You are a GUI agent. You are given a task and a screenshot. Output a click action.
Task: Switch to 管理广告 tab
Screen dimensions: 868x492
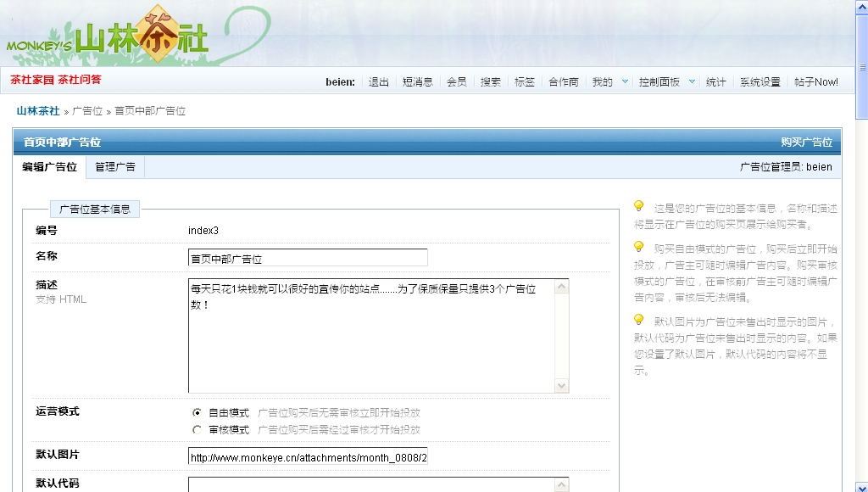pyautogui.click(x=115, y=167)
